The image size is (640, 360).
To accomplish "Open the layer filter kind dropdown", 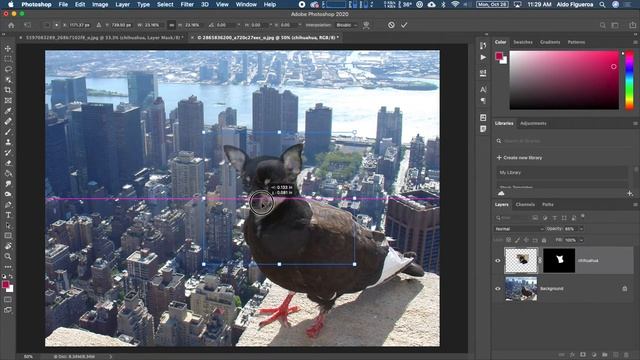I will coord(513,218).
